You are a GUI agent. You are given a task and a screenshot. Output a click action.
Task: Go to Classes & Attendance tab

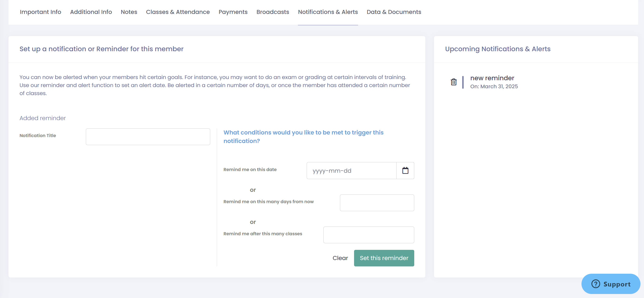coord(178,12)
